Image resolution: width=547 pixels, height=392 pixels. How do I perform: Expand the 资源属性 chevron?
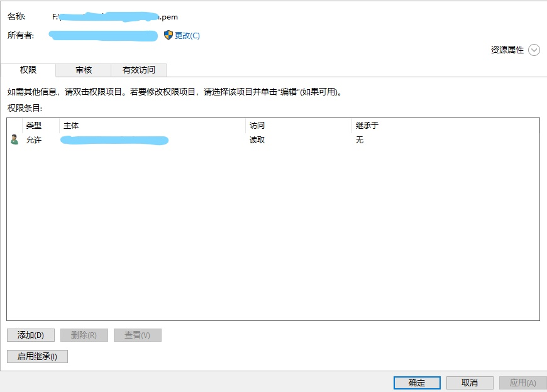click(x=534, y=50)
